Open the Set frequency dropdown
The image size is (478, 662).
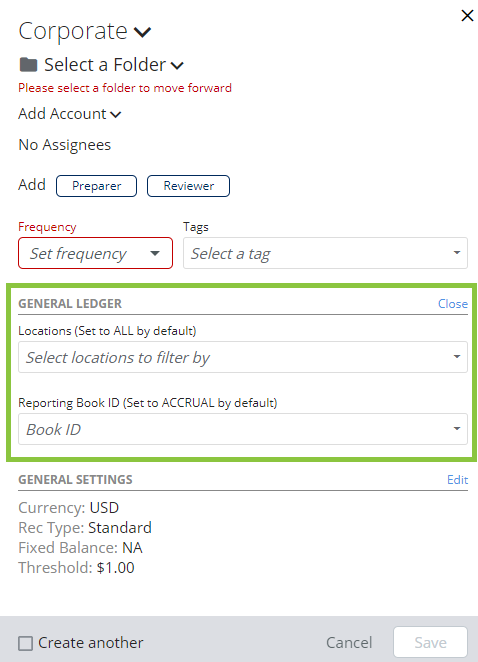[95, 253]
